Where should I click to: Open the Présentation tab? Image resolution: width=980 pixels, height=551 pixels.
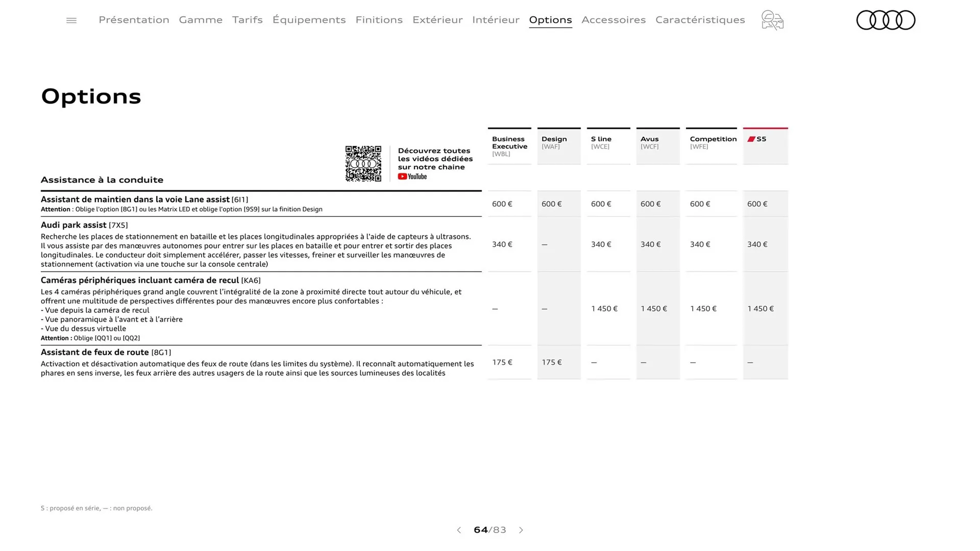(134, 19)
